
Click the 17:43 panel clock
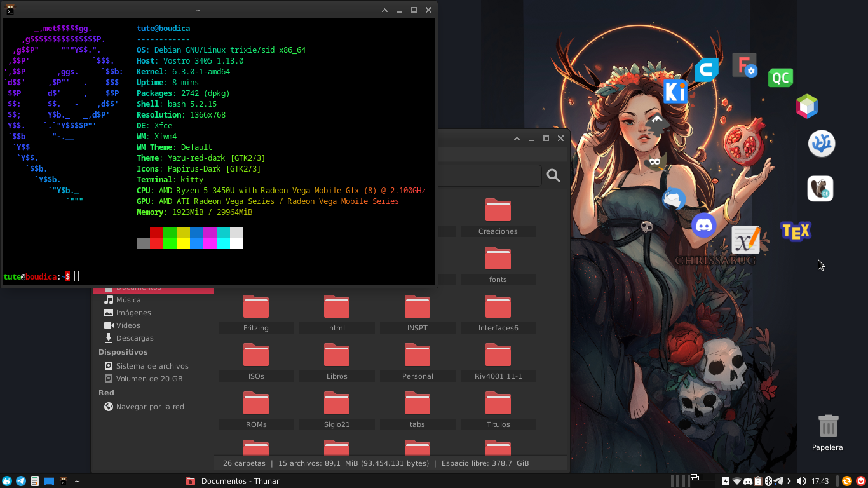point(820,481)
